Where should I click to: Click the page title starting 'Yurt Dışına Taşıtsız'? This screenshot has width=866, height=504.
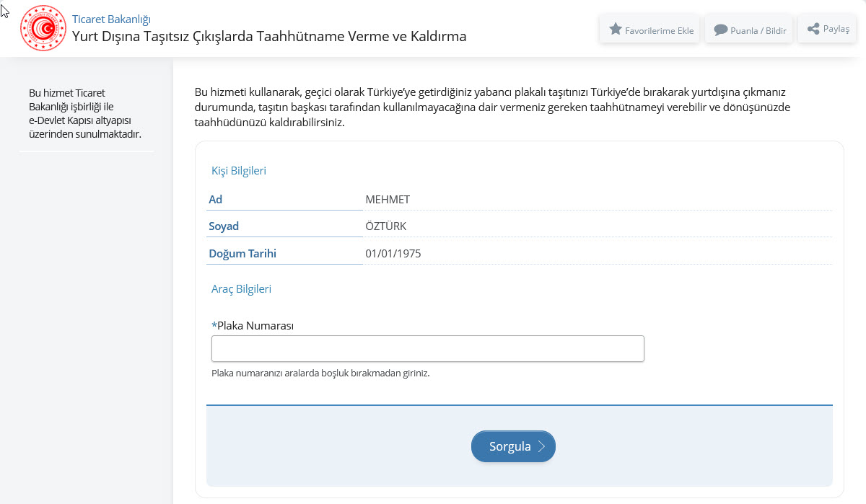click(269, 36)
